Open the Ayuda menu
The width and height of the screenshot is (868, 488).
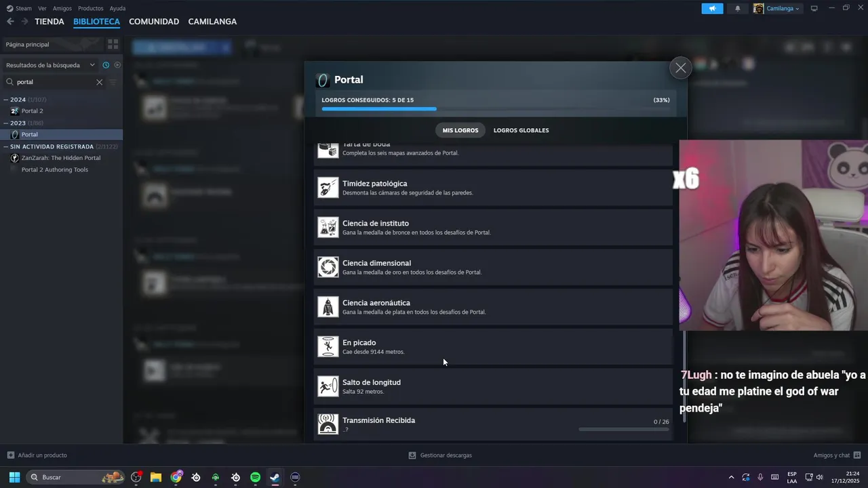click(117, 8)
